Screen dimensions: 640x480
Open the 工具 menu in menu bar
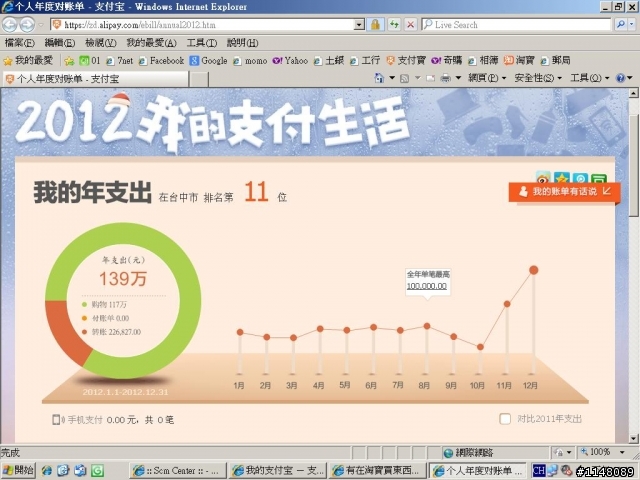point(202,42)
